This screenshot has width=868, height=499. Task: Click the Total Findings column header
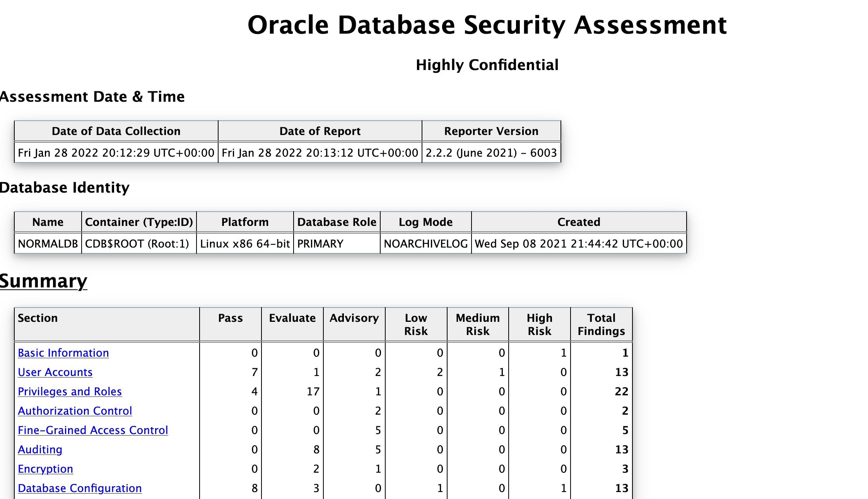(x=601, y=325)
